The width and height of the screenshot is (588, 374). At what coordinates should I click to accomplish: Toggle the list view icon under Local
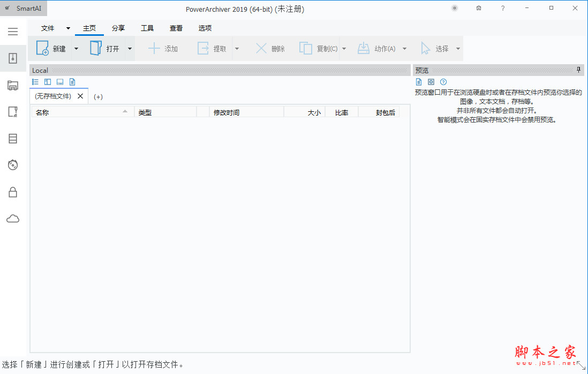pos(35,82)
